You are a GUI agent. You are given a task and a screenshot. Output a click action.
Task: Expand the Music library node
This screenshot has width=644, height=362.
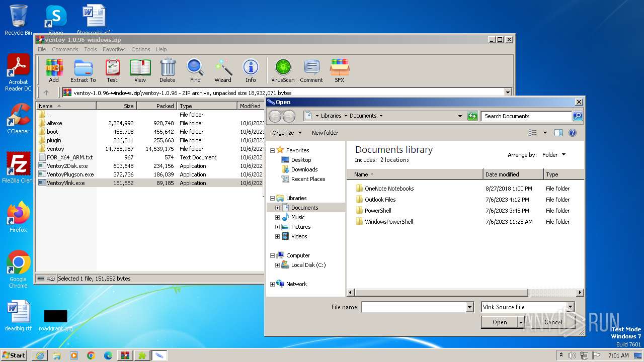pyautogui.click(x=277, y=217)
